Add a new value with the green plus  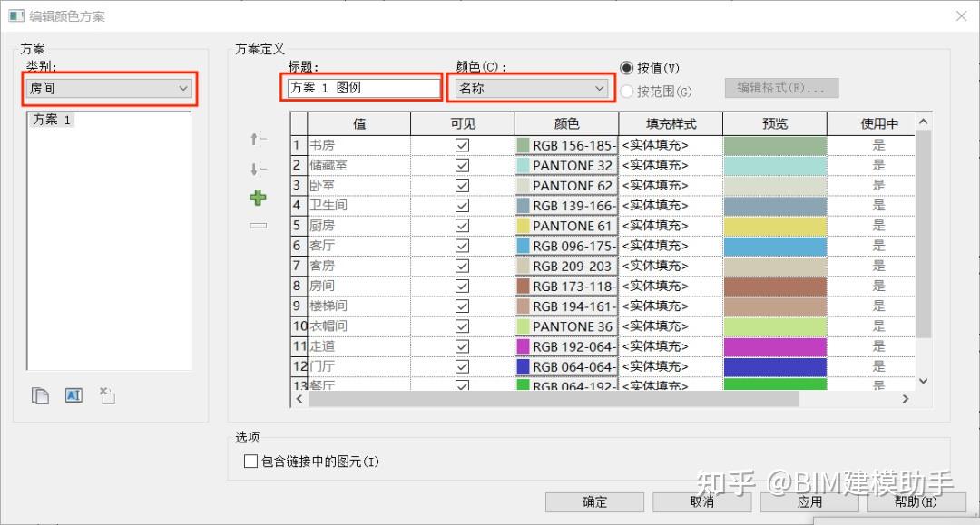click(258, 197)
